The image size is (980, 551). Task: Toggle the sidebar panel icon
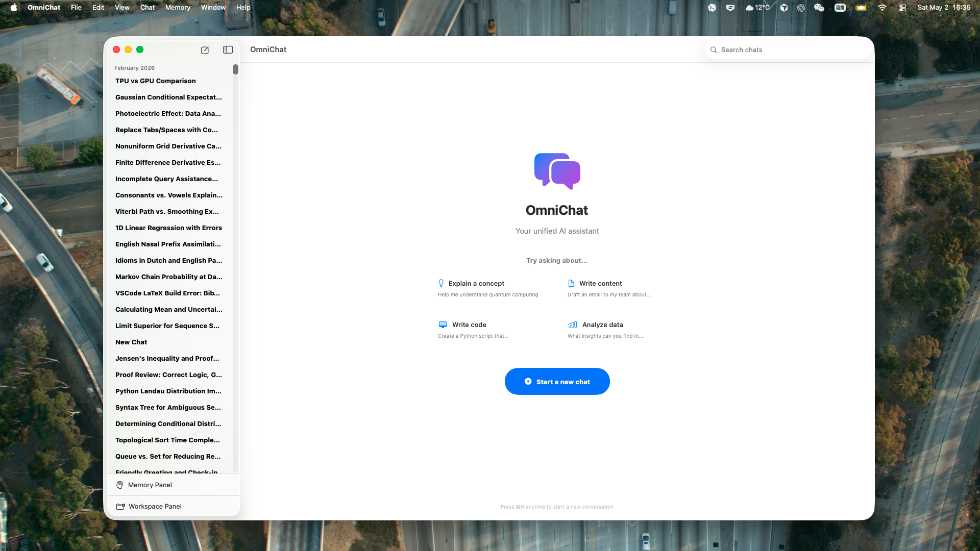pyautogui.click(x=228, y=50)
